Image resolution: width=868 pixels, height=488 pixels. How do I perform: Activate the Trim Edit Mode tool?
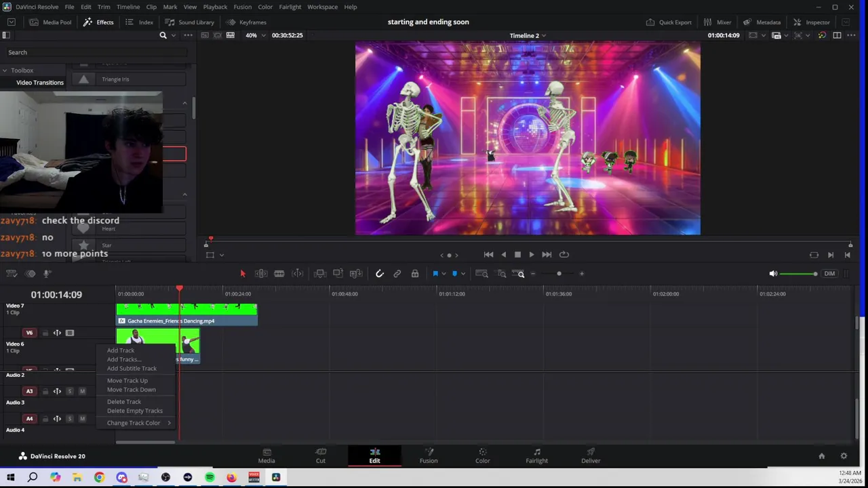(x=261, y=274)
